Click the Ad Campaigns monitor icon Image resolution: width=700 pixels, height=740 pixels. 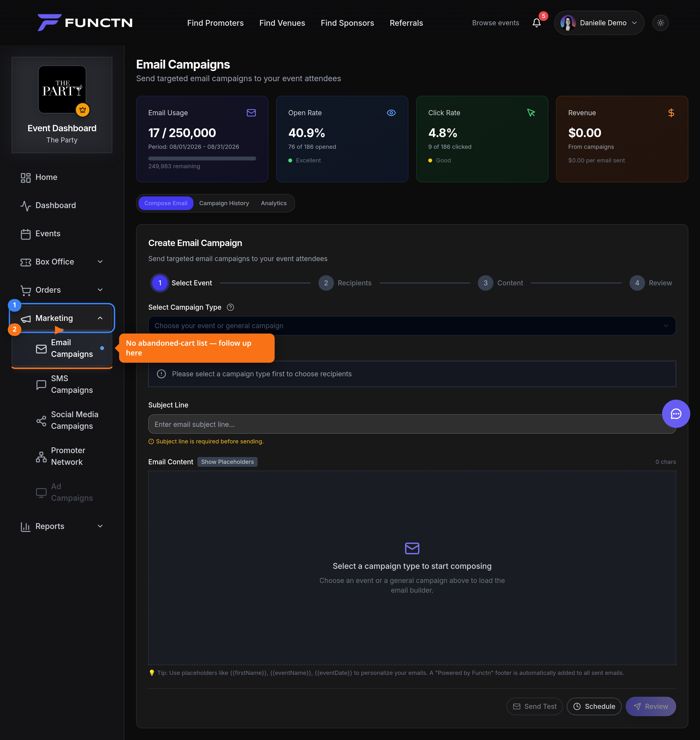41,493
